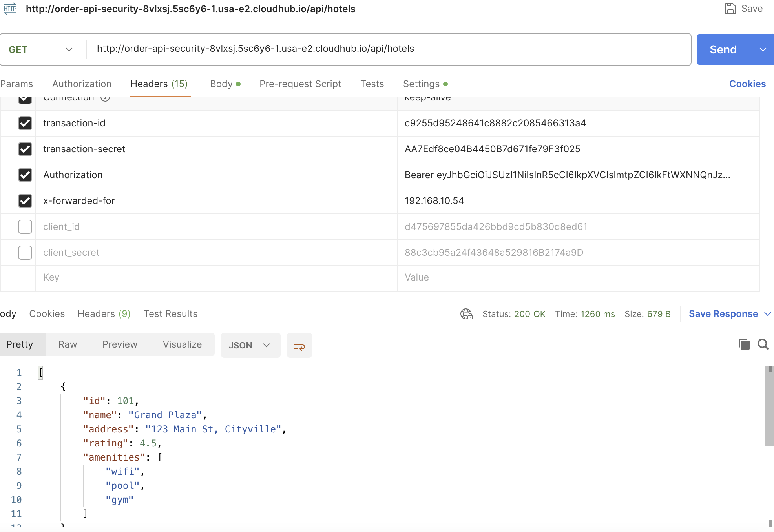Click the value 192.168.10.54
The height and width of the screenshot is (532, 774).
(x=434, y=201)
